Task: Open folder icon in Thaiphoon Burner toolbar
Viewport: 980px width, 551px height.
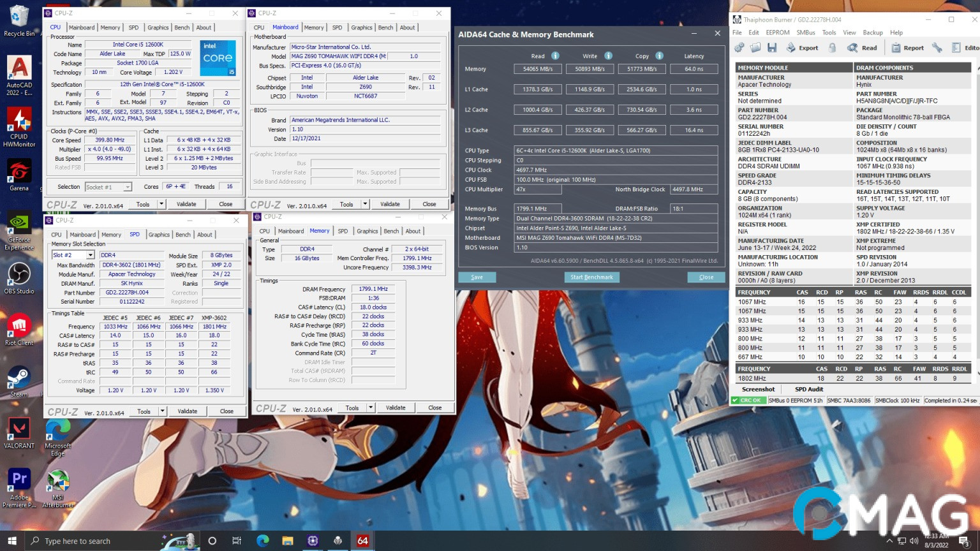Action: click(755, 48)
